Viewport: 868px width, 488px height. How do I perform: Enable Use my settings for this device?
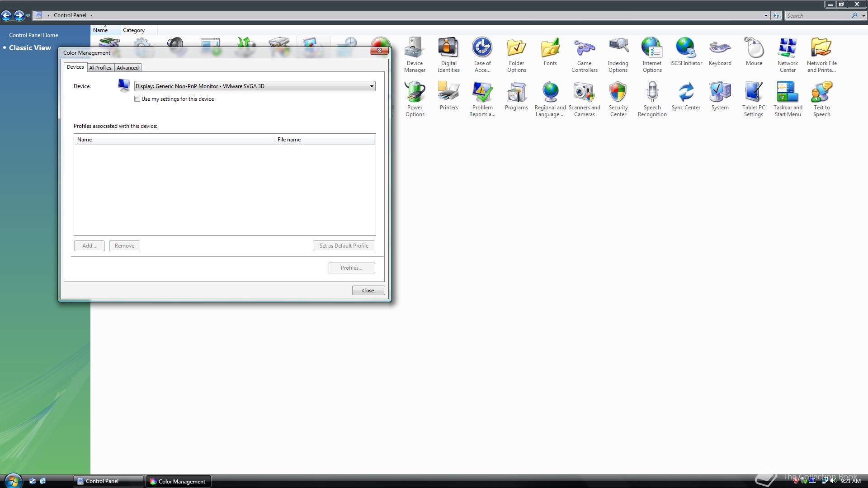[x=137, y=99]
